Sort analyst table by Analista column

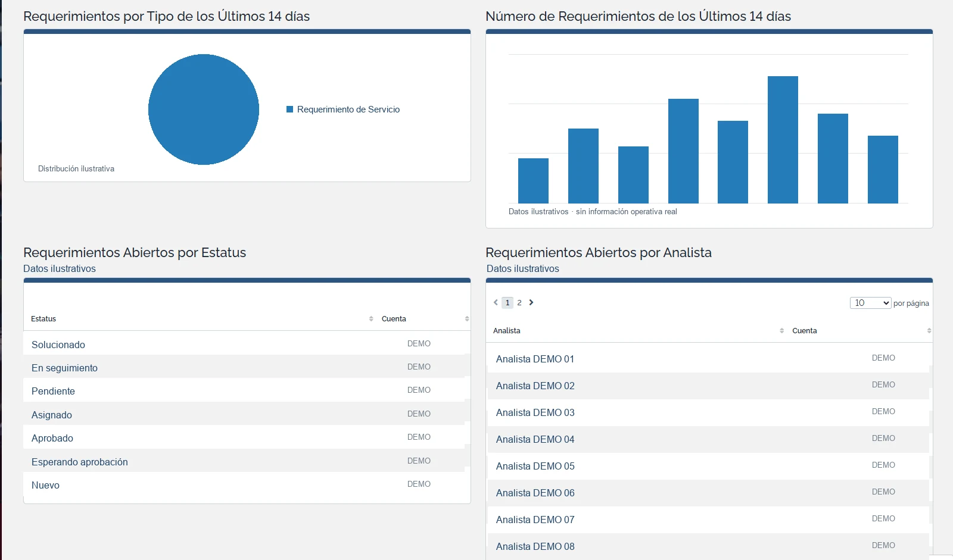781,331
